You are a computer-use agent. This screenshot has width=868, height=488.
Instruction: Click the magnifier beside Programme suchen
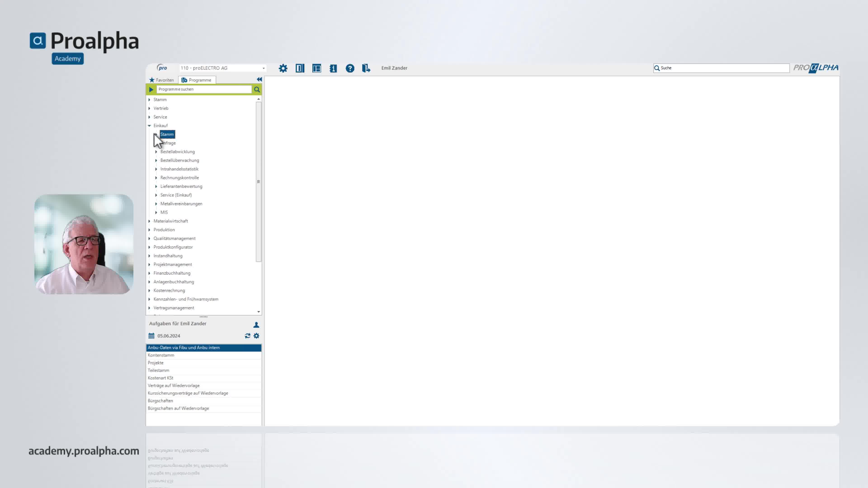[257, 90]
